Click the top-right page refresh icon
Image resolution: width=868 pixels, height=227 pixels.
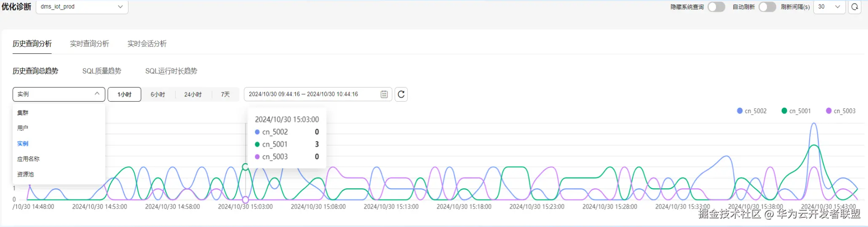[855, 7]
